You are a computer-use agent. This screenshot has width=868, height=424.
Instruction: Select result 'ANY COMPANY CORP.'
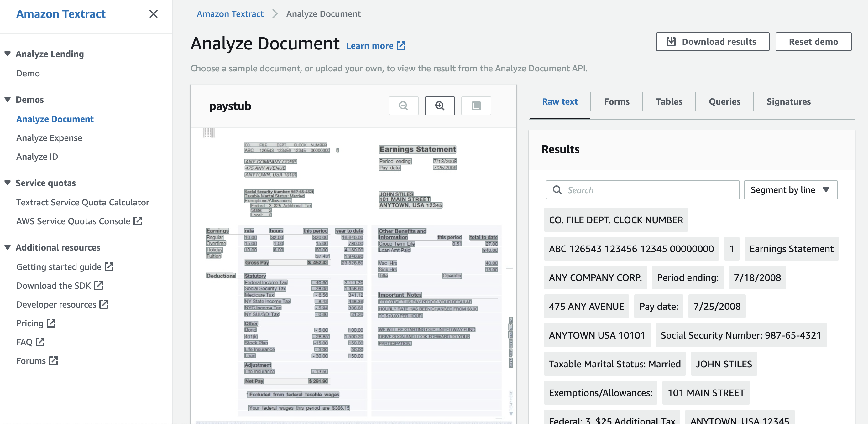595,277
